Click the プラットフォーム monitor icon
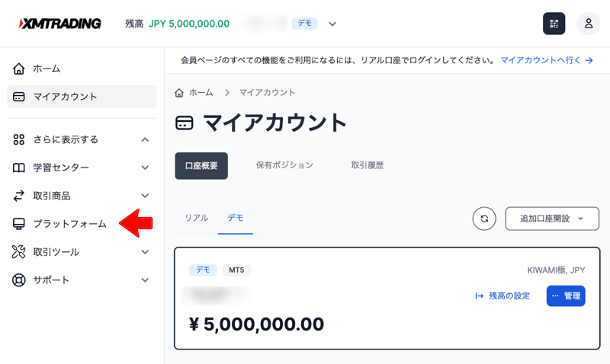Image resolution: width=610 pixels, height=364 pixels. tap(18, 224)
